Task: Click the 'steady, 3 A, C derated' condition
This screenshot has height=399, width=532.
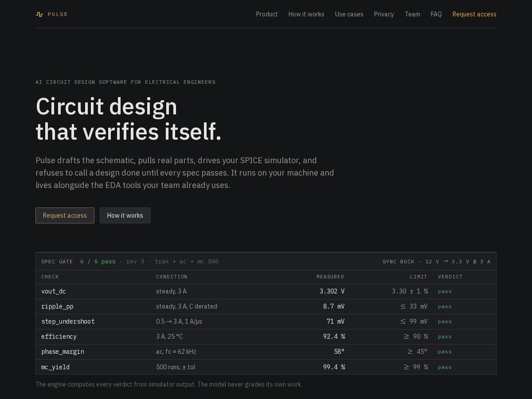Action: tap(187, 306)
